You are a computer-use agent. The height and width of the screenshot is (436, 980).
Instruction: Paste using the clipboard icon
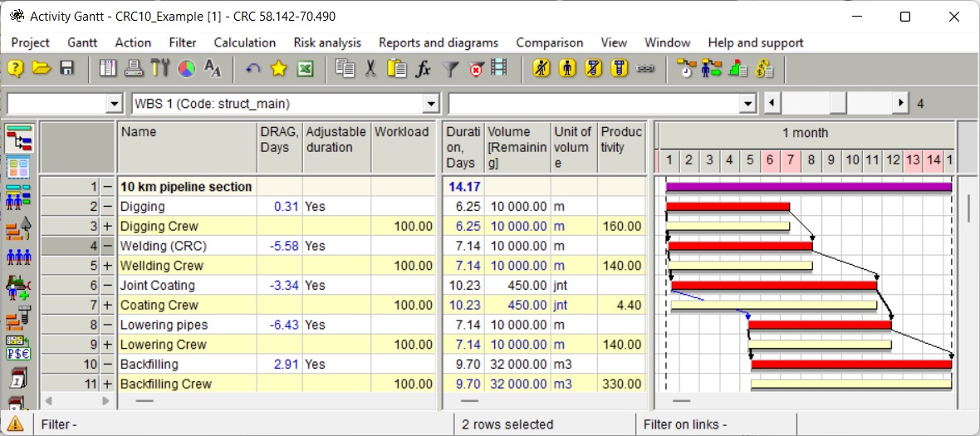(397, 68)
